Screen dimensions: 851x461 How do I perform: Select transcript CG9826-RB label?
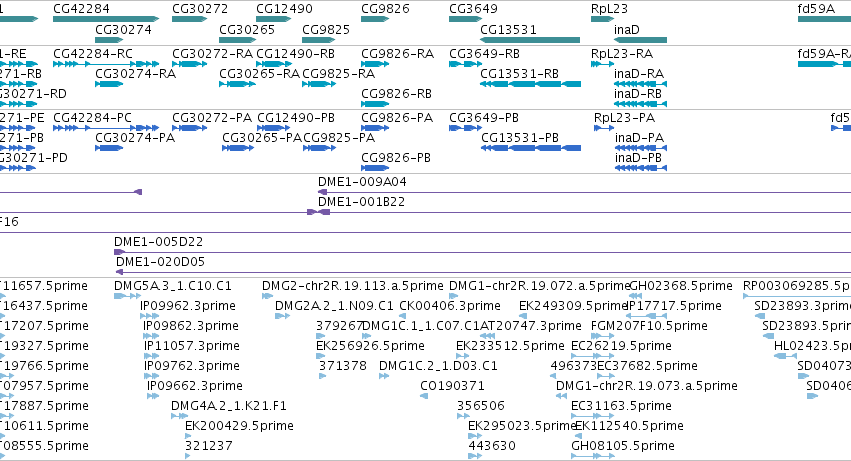coord(397,93)
